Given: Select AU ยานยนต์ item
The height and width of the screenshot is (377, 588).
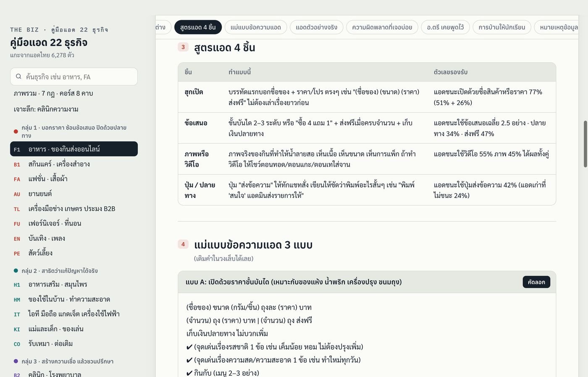Looking at the screenshot, I should (74, 194).
